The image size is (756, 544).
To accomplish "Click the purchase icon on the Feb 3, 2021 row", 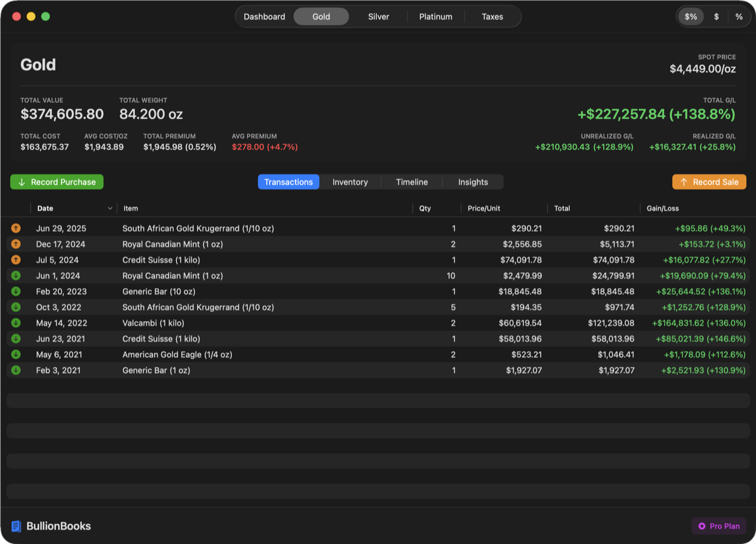I will coord(16,370).
